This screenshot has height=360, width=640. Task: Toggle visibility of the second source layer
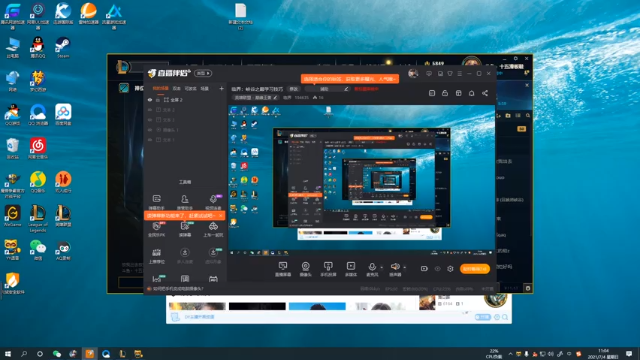[150, 110]
